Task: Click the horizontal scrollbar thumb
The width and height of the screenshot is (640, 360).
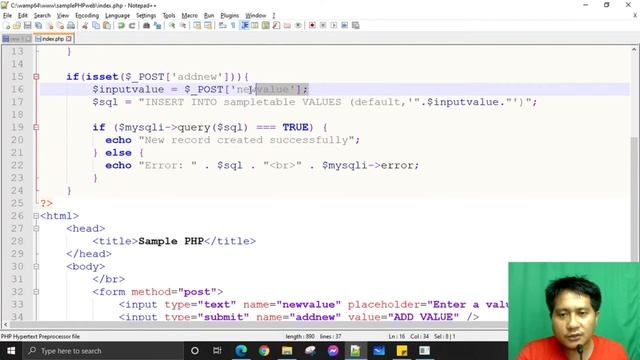Action: pos(259,325)
